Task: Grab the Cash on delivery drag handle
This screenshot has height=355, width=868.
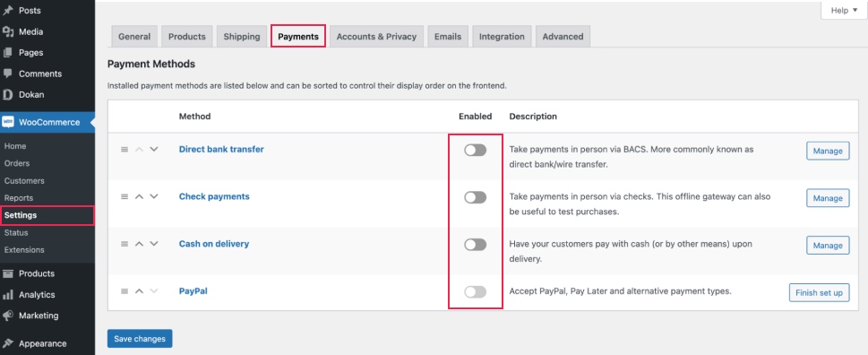Action: 125,244
